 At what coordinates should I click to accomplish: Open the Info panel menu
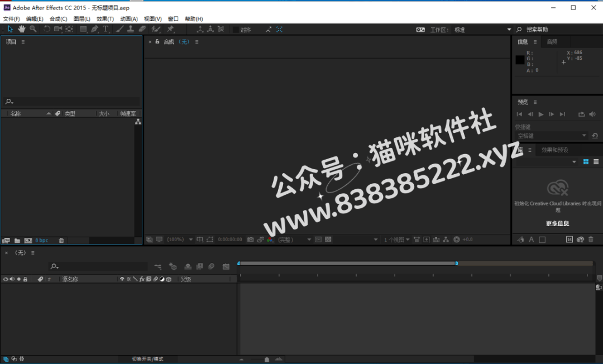coord(535,42)
